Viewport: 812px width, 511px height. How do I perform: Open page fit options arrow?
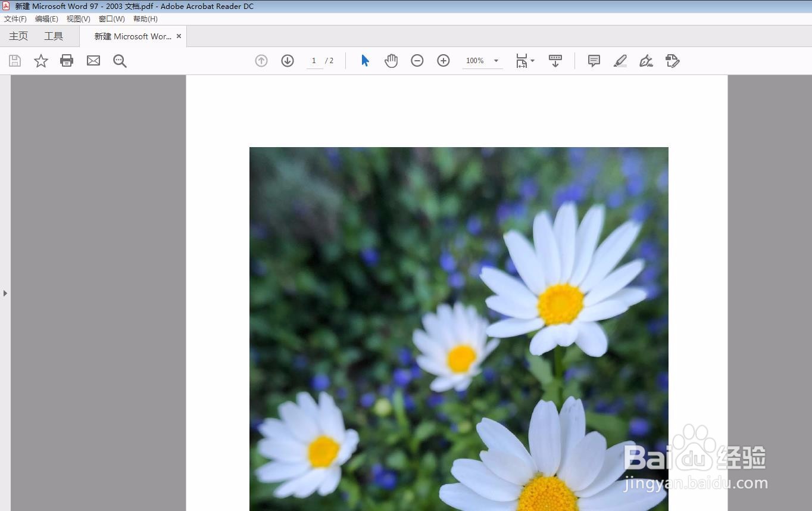pos(532,61)
